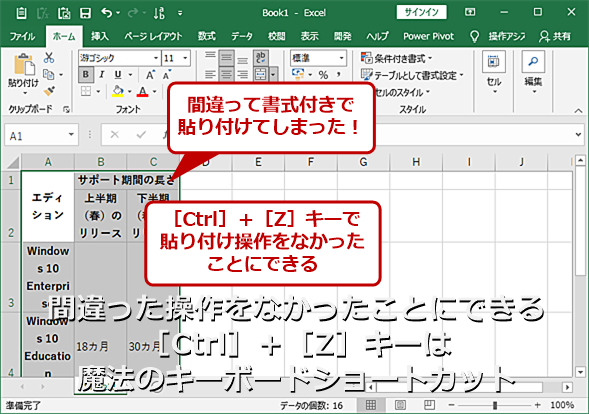Click the Percent Style icon
This screenshot has height=414, width=589.
point(323,75)
